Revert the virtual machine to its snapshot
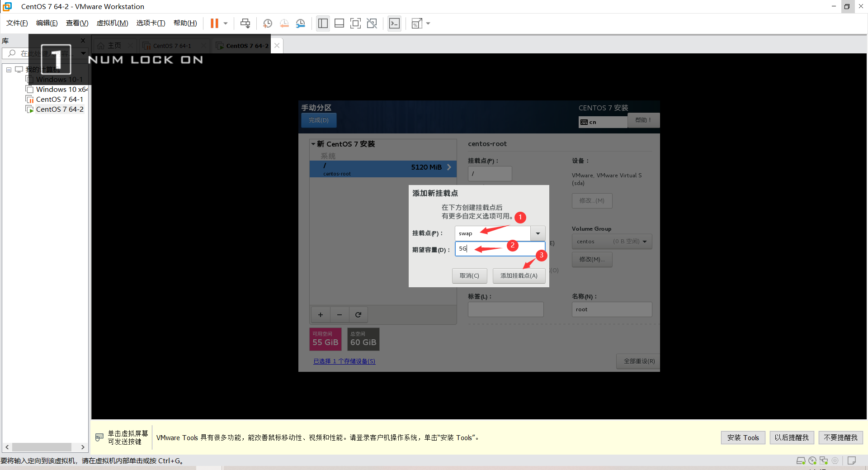The image size is (868, 470). 284,23
